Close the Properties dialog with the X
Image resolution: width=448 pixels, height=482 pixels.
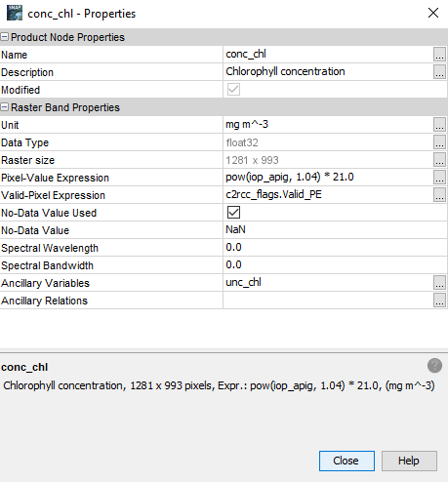[x=433, y=13]
